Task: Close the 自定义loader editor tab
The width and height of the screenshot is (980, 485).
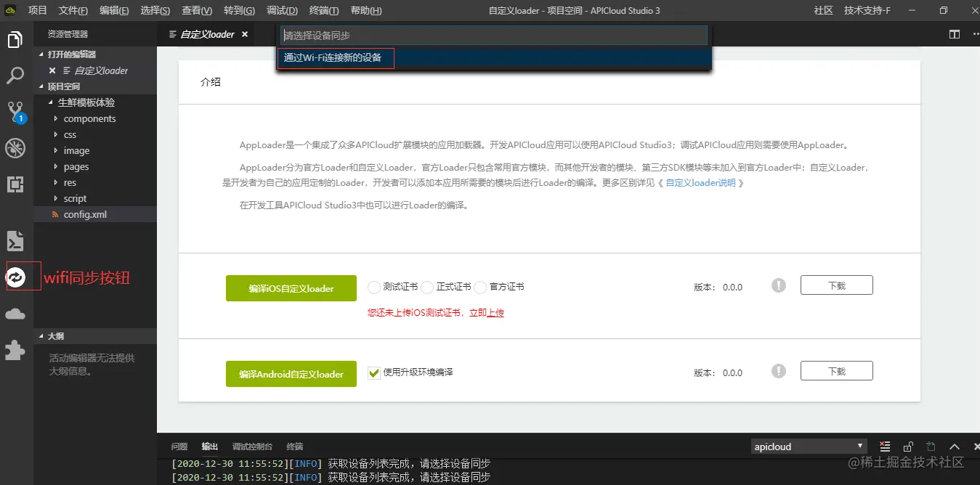Action: pos(245,34)
